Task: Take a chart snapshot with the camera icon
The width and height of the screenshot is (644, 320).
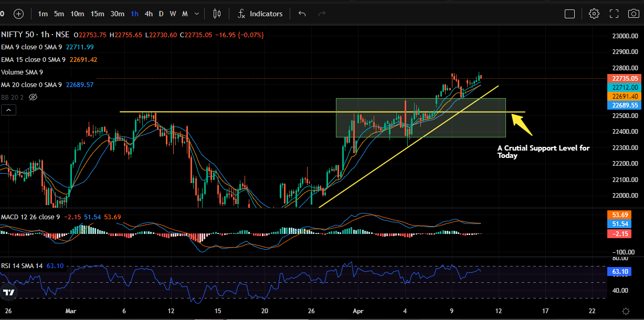Action: 634,14
